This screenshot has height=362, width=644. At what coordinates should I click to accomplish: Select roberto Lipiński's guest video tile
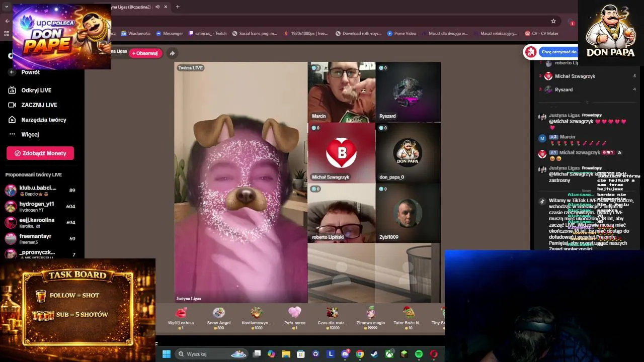coord(341,213)
